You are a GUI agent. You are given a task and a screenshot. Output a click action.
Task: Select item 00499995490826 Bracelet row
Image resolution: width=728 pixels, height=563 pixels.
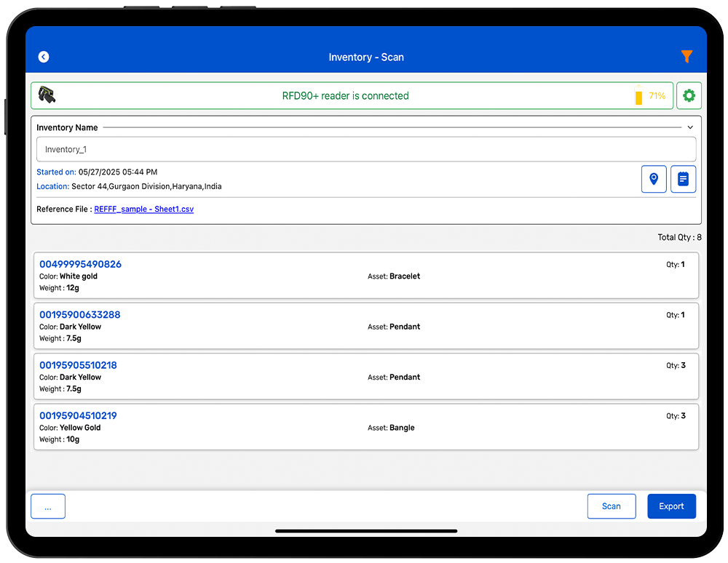[366, 276]
